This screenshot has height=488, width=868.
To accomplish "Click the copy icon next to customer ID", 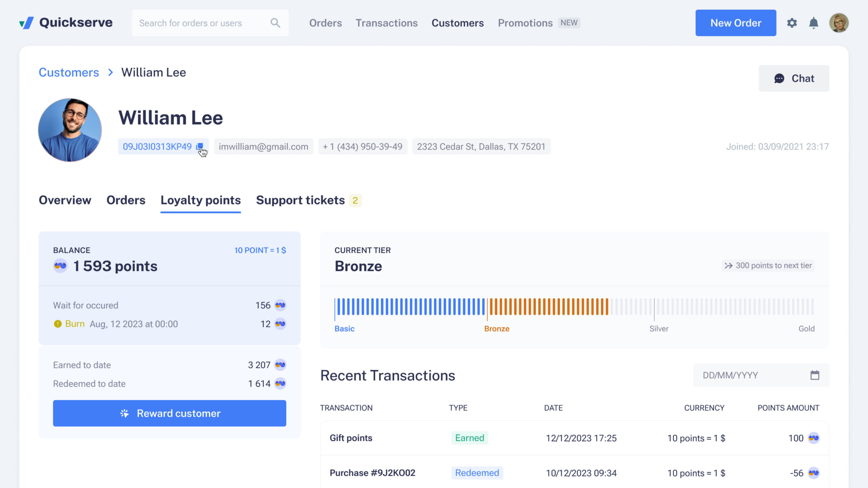I will 199,146.
